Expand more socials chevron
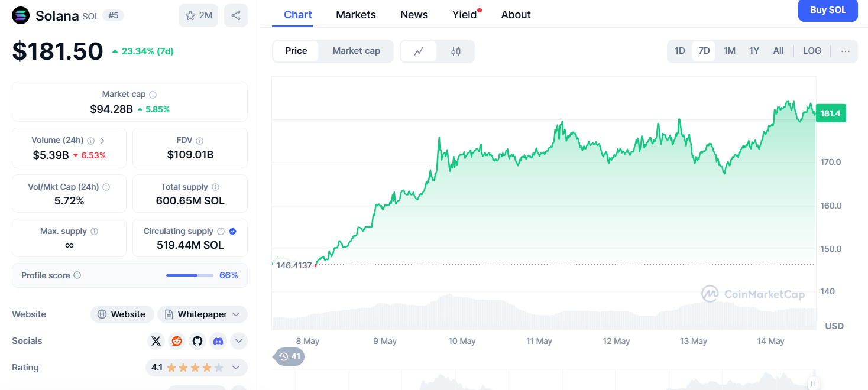Image resolution: width=868 pixels, height=390 pixels. tap(238, 341)
